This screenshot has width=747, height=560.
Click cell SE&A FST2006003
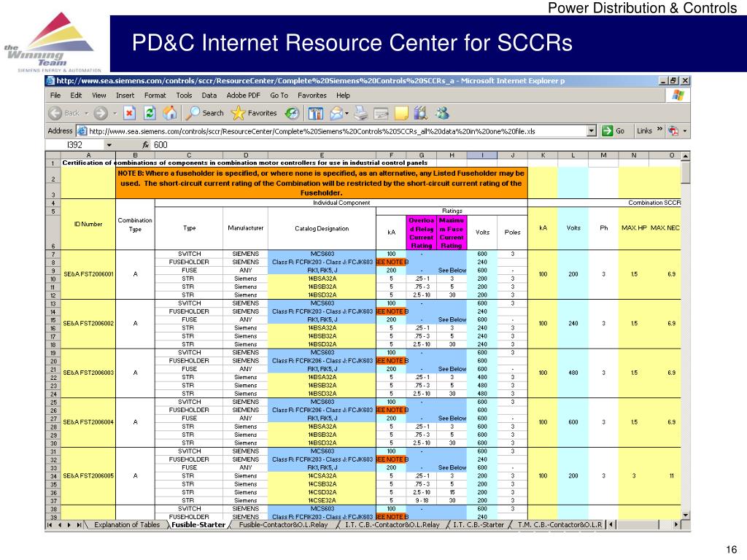point(88,373)
